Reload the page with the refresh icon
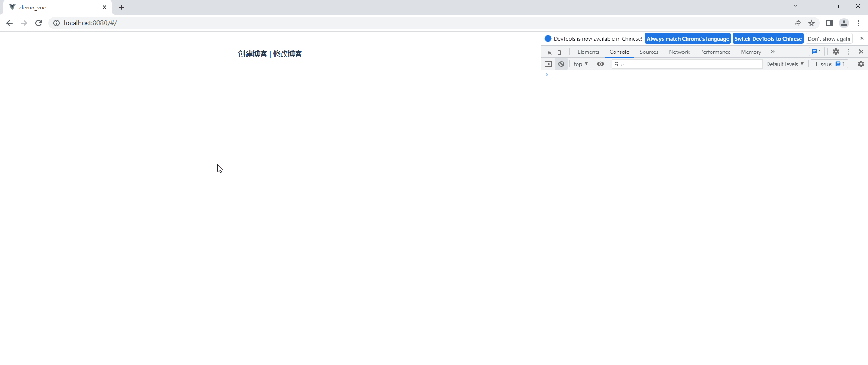This screenshot has width=868, height=365. tap(38, 23)
